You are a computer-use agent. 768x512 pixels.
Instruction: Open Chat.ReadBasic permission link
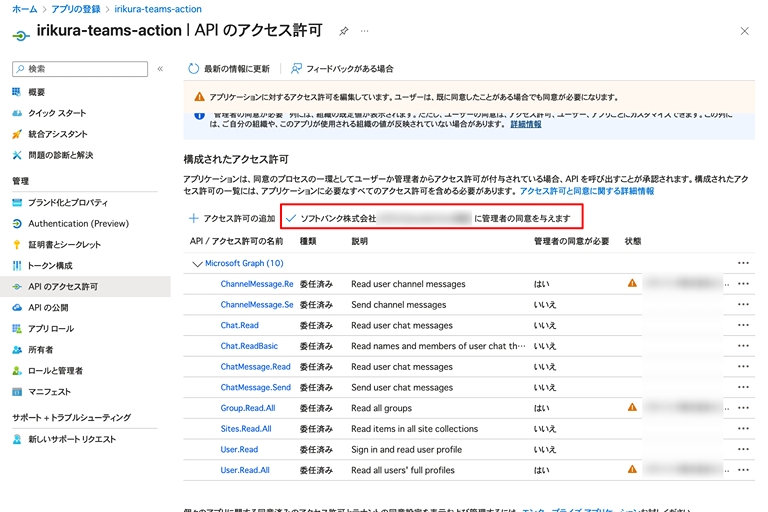pos(249,345)
